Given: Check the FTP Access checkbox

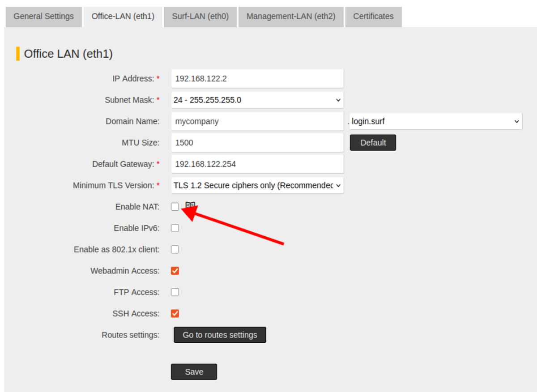Looking at the screenshot, I should [x=175, y=292].
